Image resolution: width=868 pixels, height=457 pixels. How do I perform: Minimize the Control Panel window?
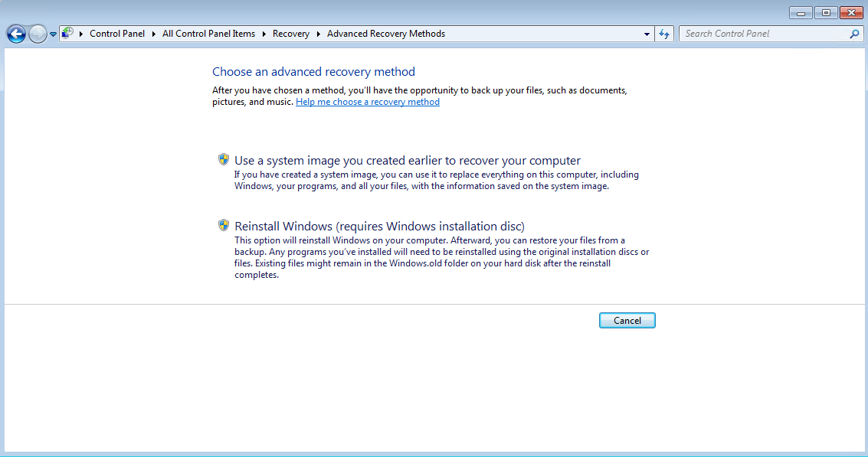[x=801, y=13]
